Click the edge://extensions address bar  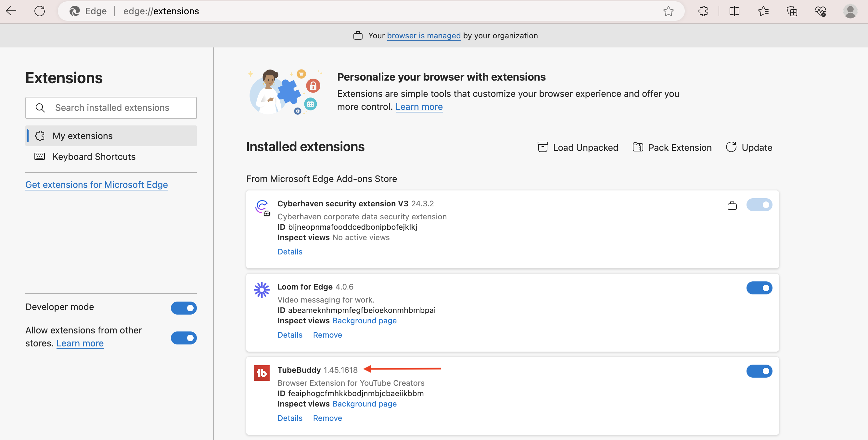tap(371, 11)
